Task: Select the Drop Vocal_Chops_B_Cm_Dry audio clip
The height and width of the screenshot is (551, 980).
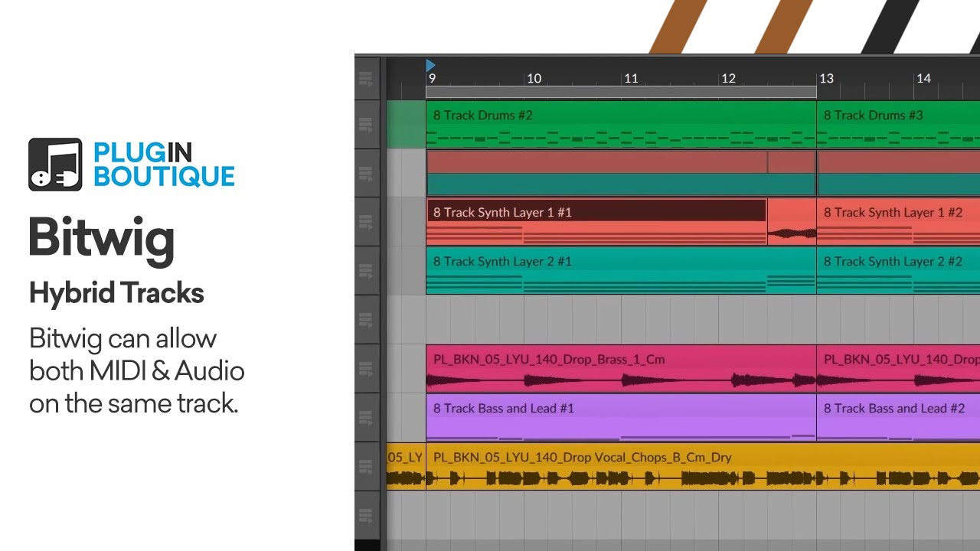Action: 703,467
